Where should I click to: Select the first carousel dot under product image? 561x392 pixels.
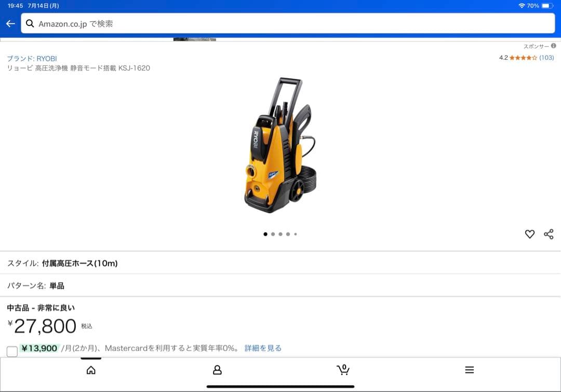[265, 234]
